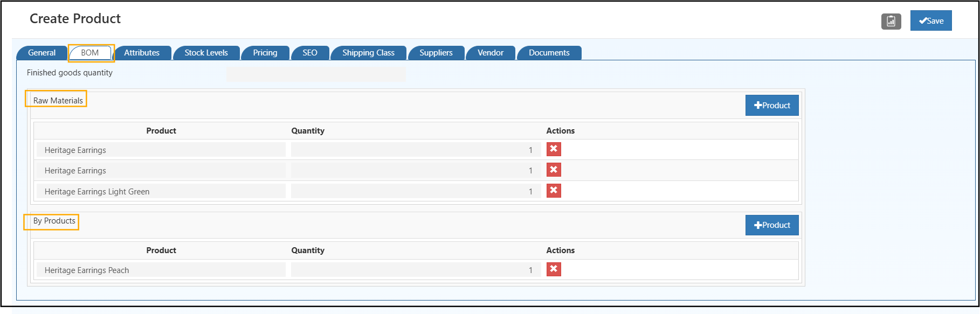Screen dimensions: 980x314
Task: Click the quantity field for Heritage Earrings Light Green
Action: coord(415,191)
